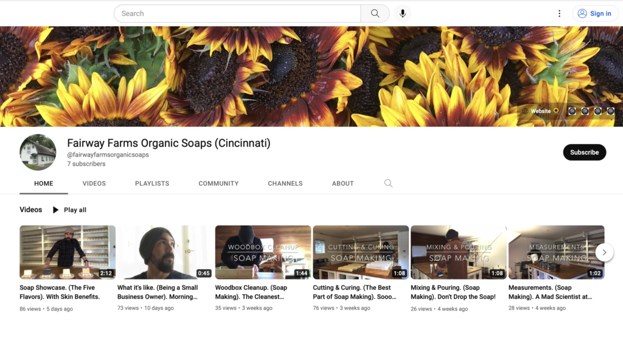Click the title 'Mixing & Pouring. (Soap Making)'
The image size is (623, 364).
453,292
